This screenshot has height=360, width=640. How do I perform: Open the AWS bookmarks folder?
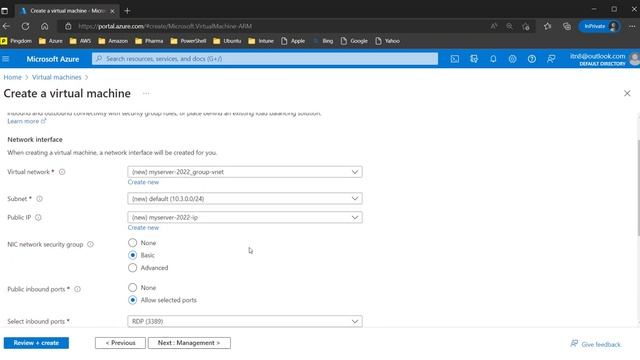80,41
